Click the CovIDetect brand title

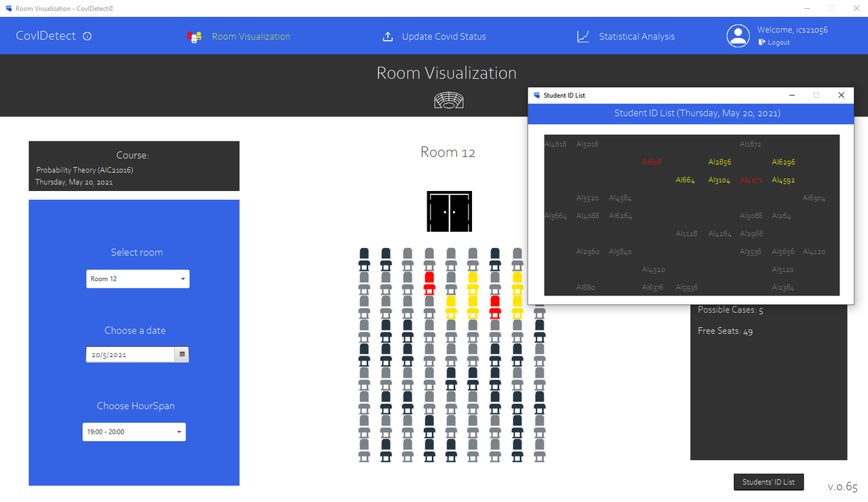point(46,36)
